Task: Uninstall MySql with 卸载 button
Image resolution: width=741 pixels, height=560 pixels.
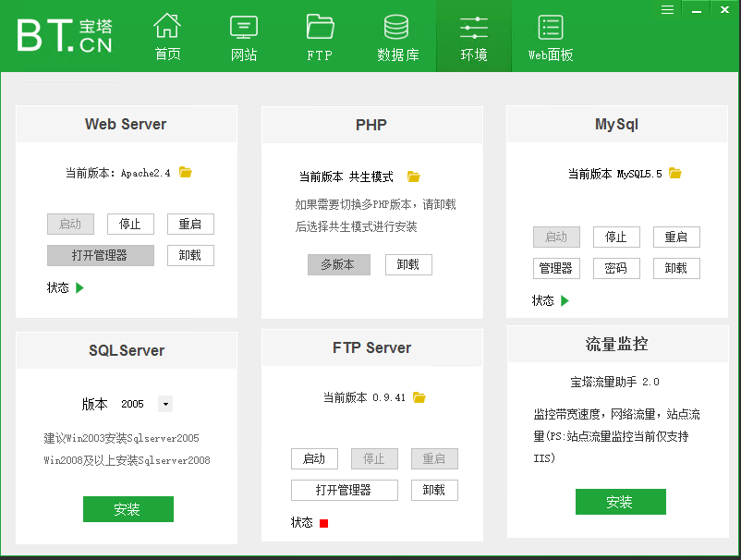Action: pyautogui.click(x=676, y=268)
